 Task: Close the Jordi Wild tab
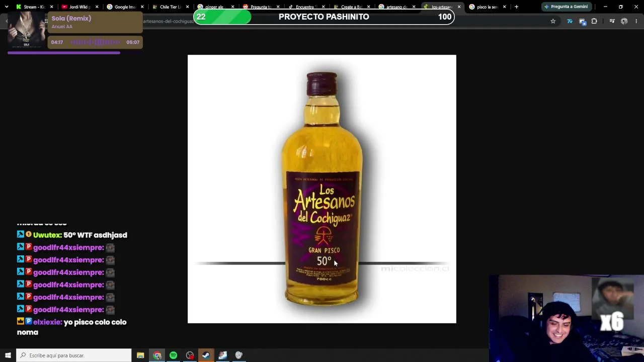point(97,7)
